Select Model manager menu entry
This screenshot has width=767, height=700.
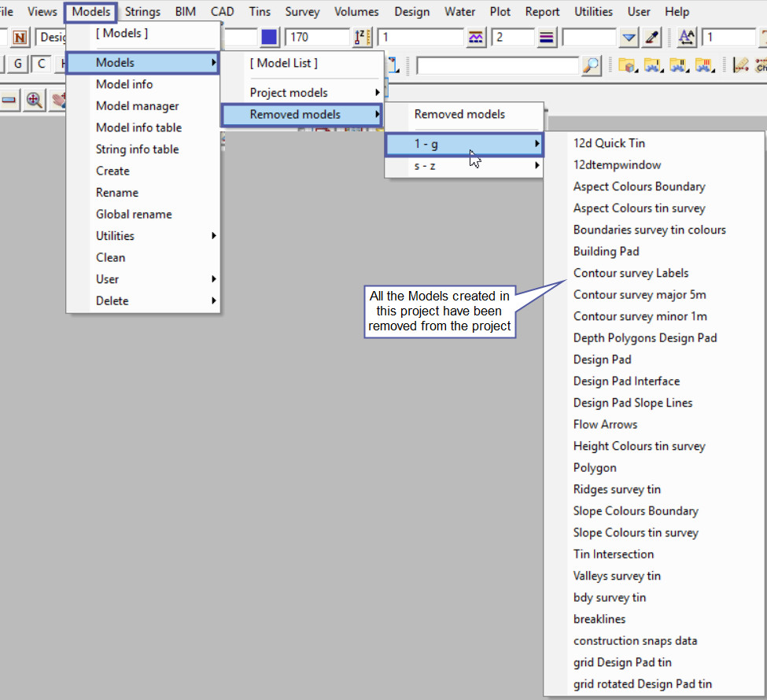[143, 105]
